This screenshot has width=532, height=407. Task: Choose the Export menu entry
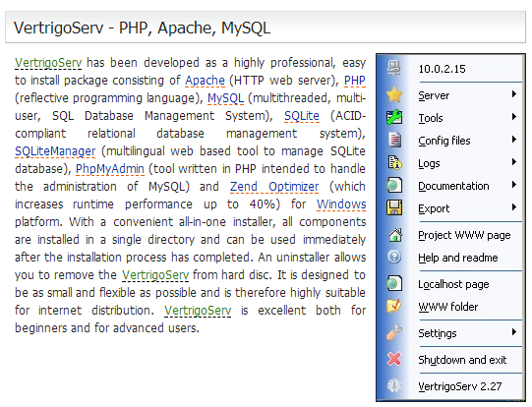tap(434, 208)
